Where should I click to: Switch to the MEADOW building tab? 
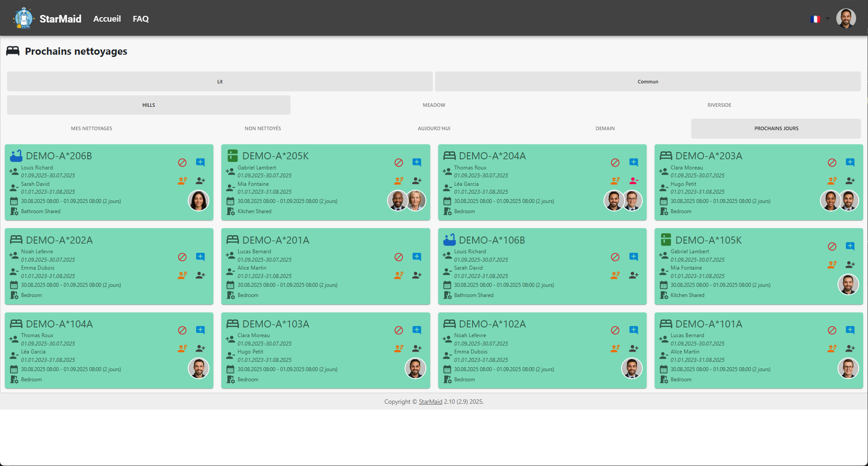point(434,105)
